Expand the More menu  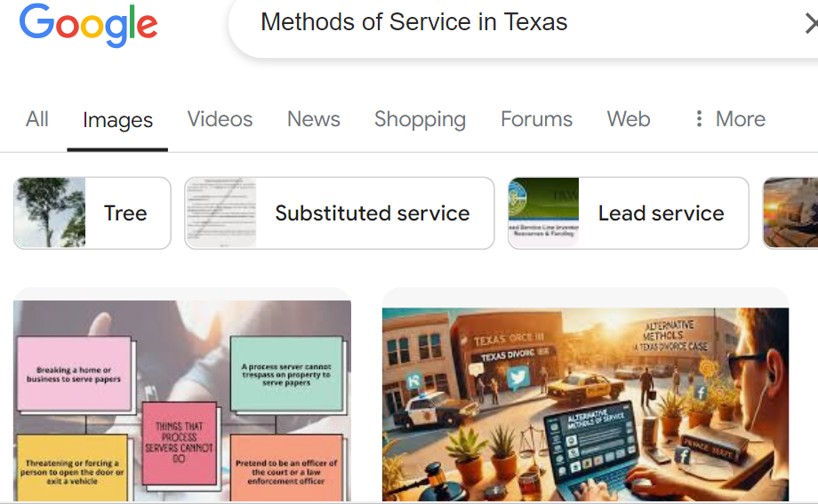coord(730,119)
